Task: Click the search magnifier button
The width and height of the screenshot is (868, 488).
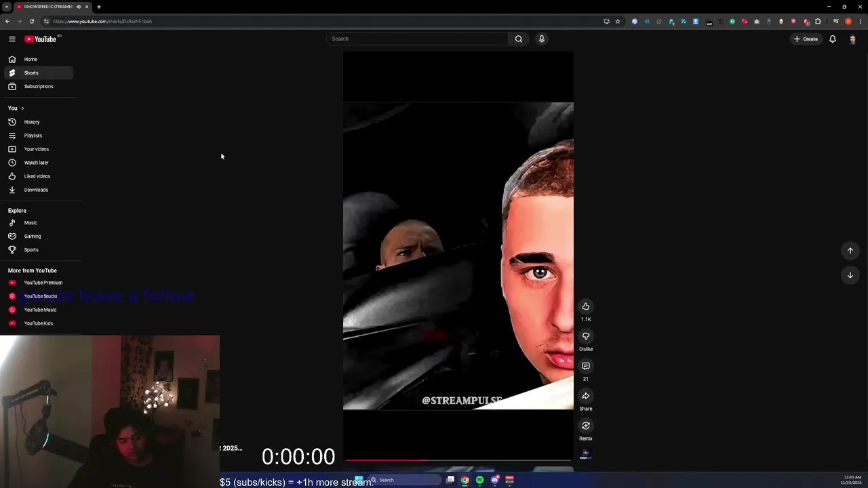Action: [519, 39]
